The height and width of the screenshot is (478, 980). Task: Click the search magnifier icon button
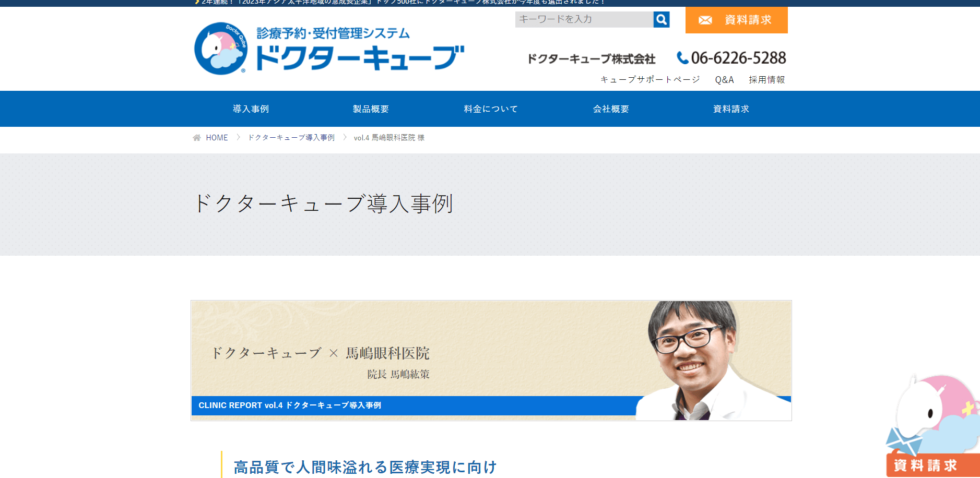[662, 20]
